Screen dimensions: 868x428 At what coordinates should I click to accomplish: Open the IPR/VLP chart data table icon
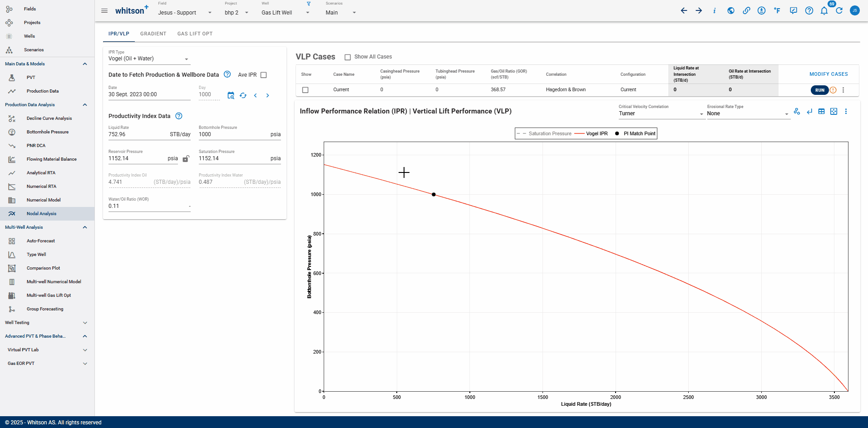821,111
